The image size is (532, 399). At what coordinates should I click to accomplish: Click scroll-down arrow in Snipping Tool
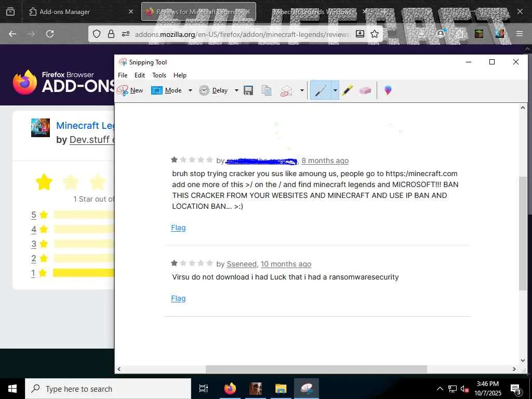523,361
